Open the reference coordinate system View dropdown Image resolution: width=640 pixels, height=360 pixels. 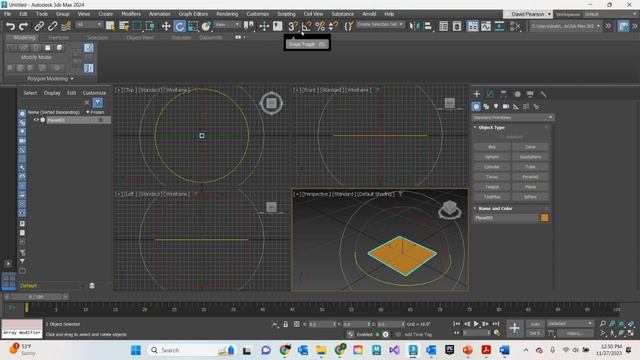227,25
